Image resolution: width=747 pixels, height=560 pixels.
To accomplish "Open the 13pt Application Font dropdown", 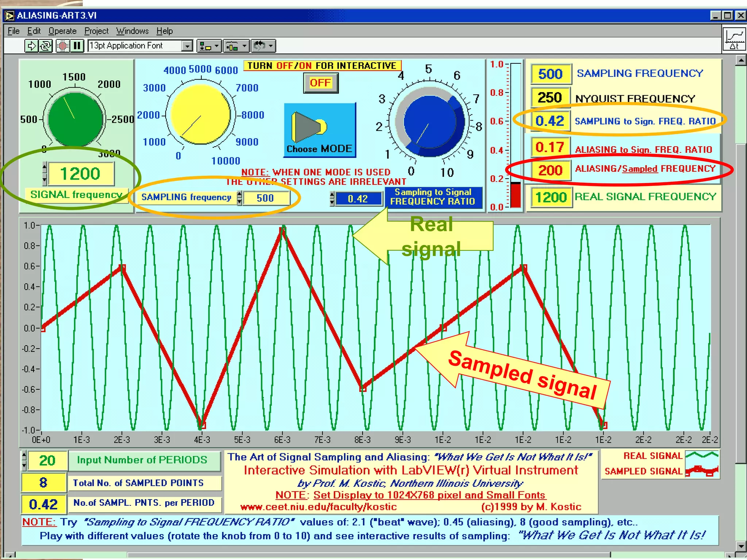I will 187,46.
